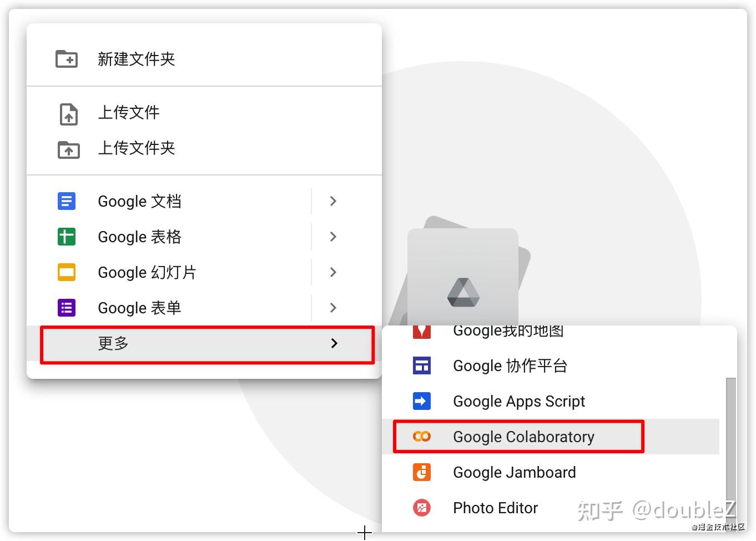Expand the Google 文档 submenu chevron
Viewport: 756px width, 541px height.
pyautogui.click(x=332, y=201)
